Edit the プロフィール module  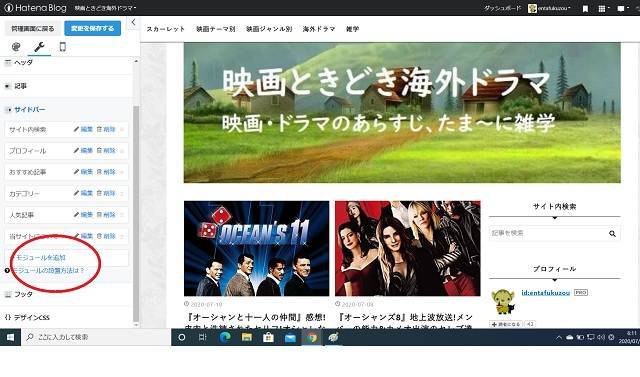pyautogui.click(x=84, y=151)
